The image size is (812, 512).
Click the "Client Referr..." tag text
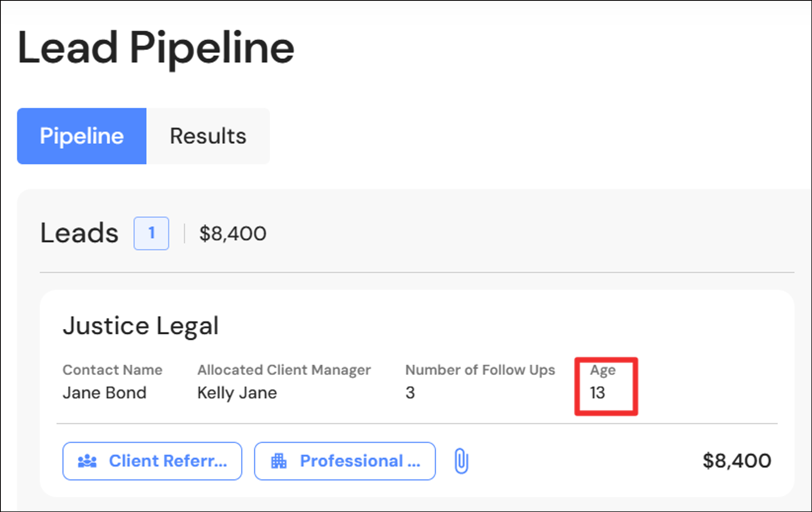pos(168,461)
